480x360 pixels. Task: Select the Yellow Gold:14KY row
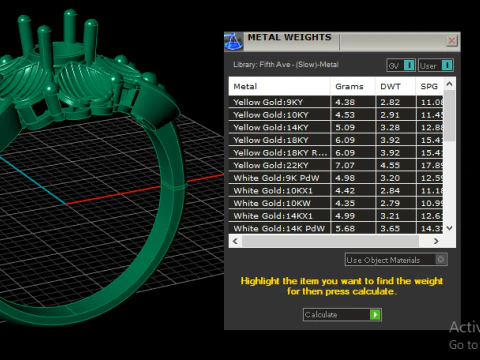336,127
